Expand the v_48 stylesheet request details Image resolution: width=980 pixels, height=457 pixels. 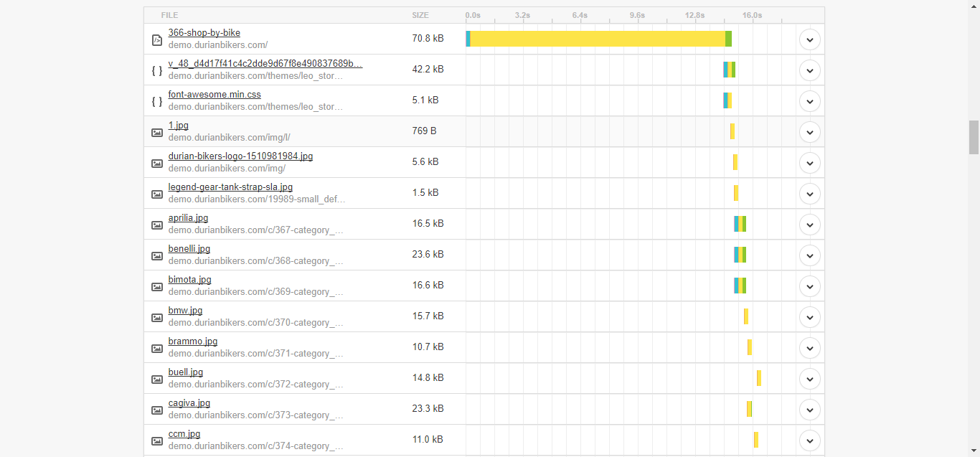(809, 70)
